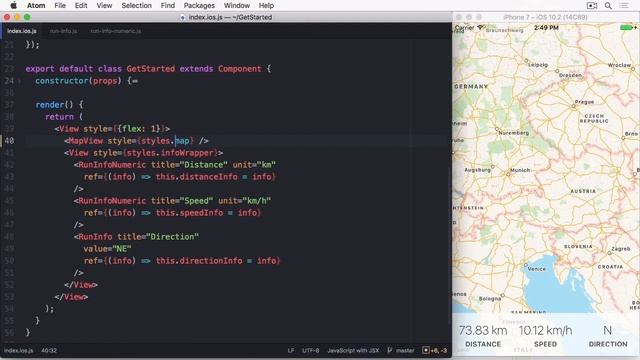The height and width of the screenshot is (360, 640).
Task: Change the LF line ending setting
Action: tap(291, 350)
